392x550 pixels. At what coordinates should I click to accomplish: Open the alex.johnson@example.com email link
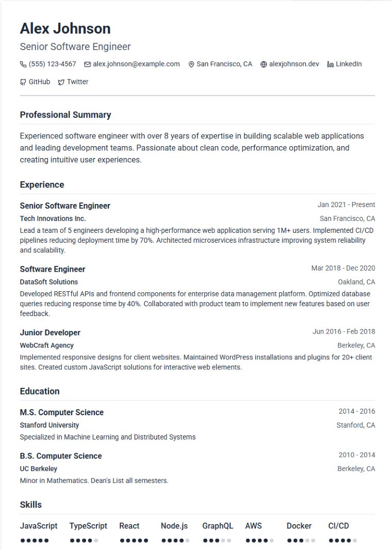pos(136,64)
